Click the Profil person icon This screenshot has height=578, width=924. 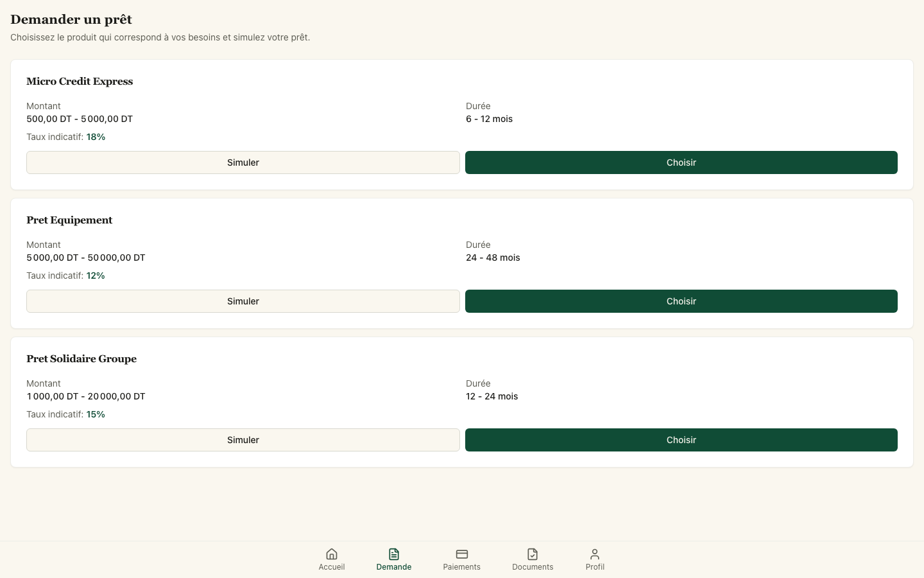tap(595, 554)
